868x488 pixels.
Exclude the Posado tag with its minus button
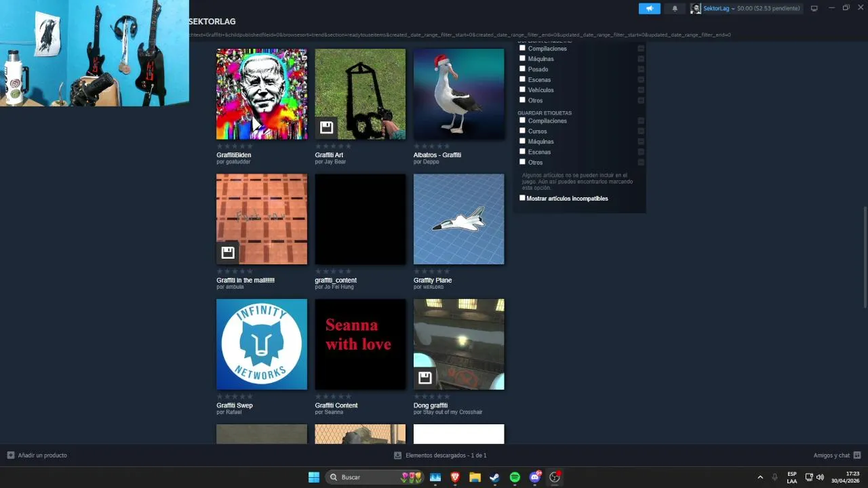[641, 69]
